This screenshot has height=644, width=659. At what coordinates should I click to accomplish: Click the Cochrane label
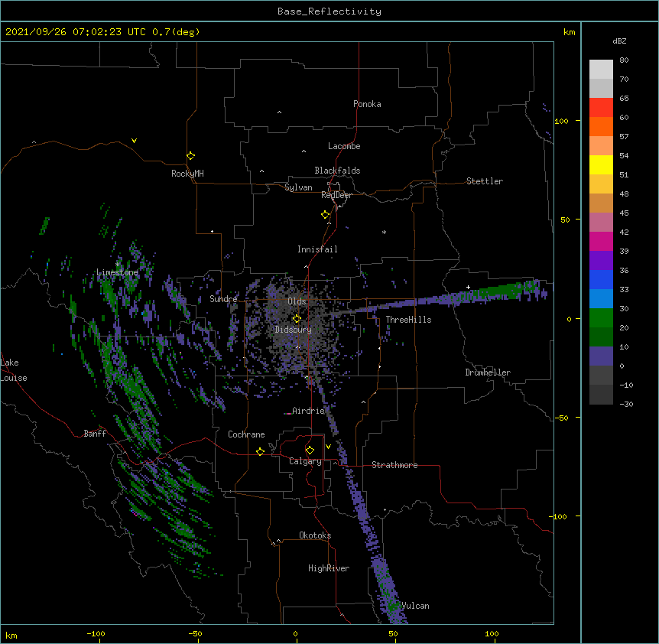(246, 434)
